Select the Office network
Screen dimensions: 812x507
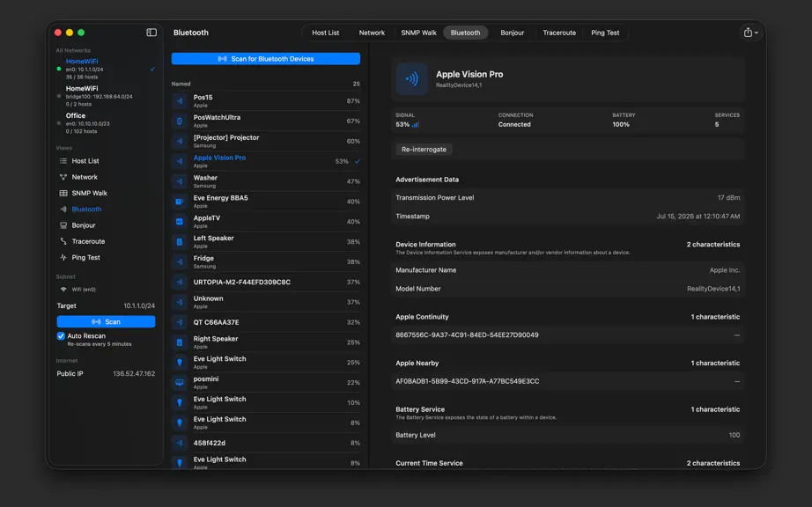click(106, 123)
